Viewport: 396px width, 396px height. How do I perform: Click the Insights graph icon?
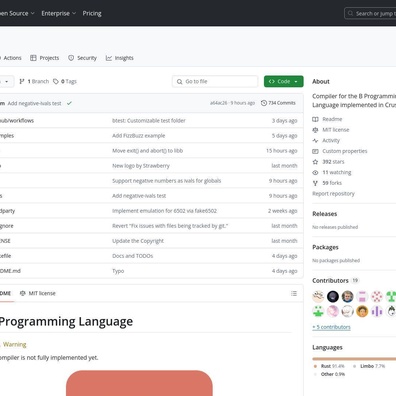109,58
